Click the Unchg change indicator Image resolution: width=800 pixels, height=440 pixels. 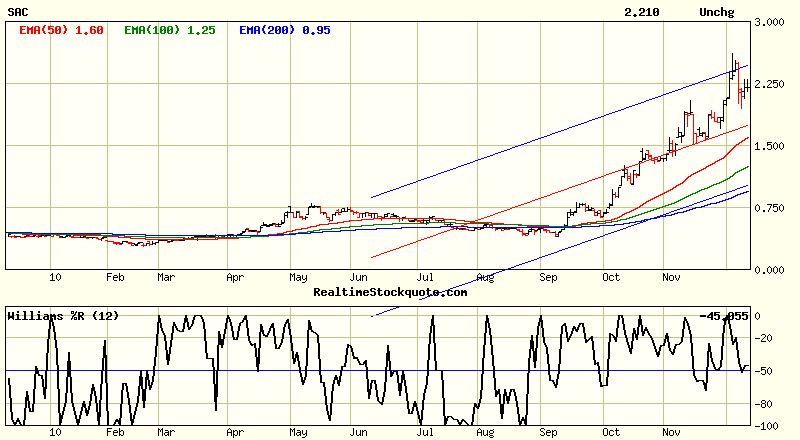pyautogui.click(x=718, y=12)
